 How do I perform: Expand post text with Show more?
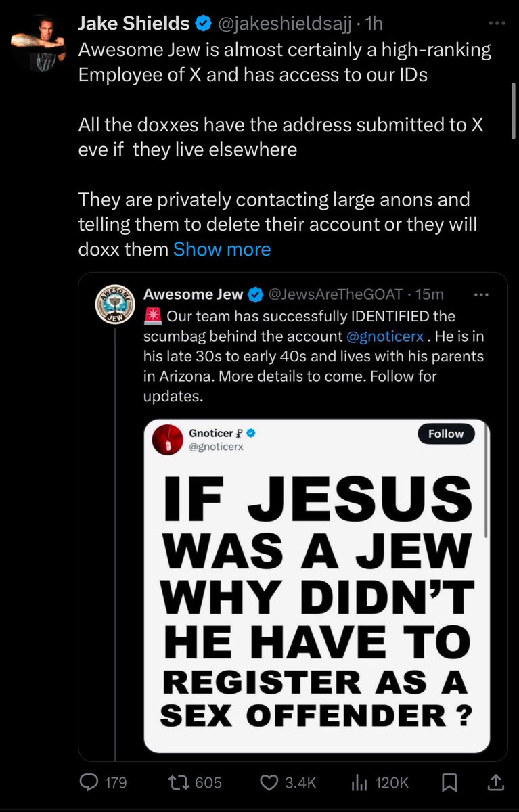(x=222, y=249)
